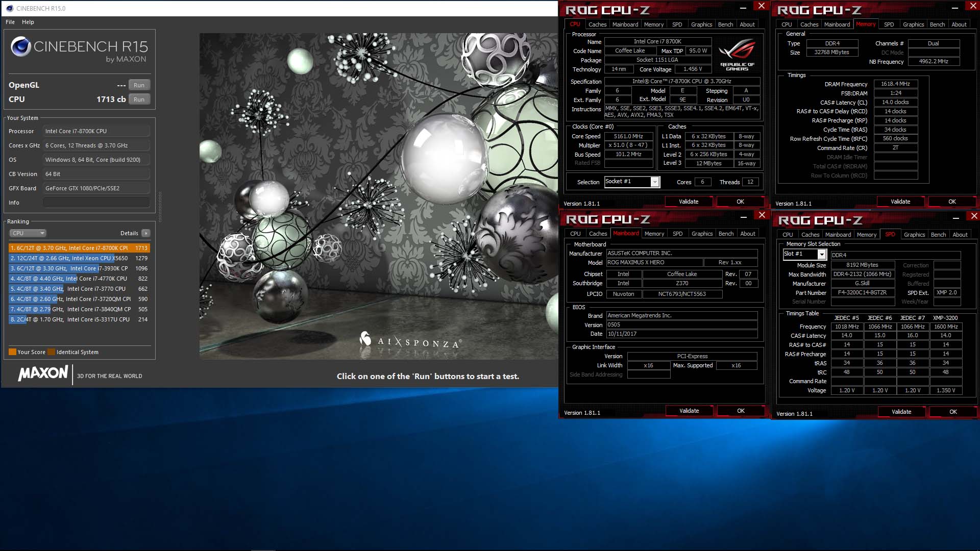This screenshot has width=980, height=551.
Task: Select ranking row i5-3317U with 214
Action: 79,319
